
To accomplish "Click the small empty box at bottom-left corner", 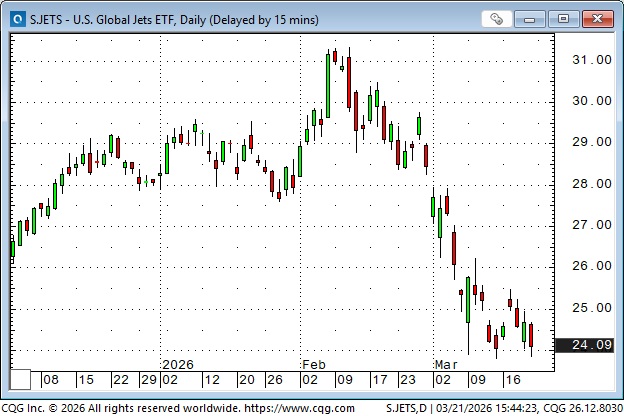I will [21, 380].
